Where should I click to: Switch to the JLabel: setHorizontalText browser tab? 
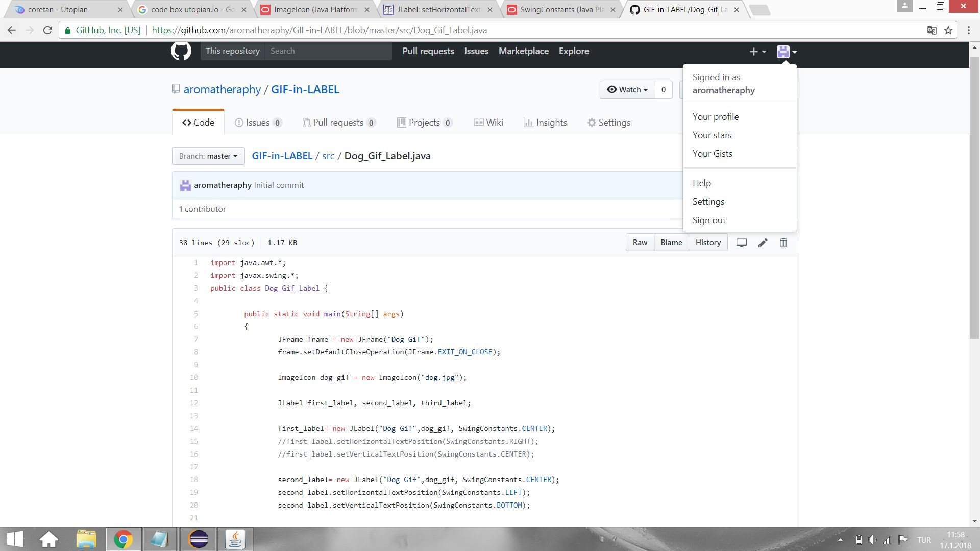click(439, 9)
